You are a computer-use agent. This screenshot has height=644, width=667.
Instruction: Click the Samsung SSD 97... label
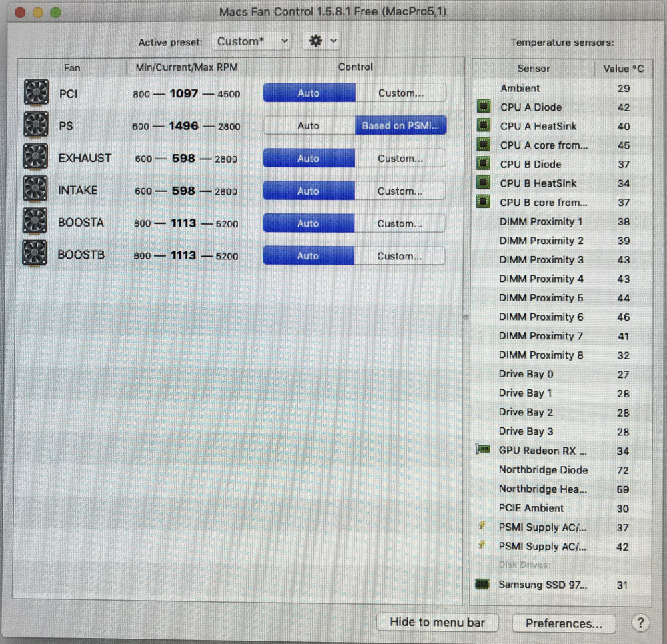point(543,585)
